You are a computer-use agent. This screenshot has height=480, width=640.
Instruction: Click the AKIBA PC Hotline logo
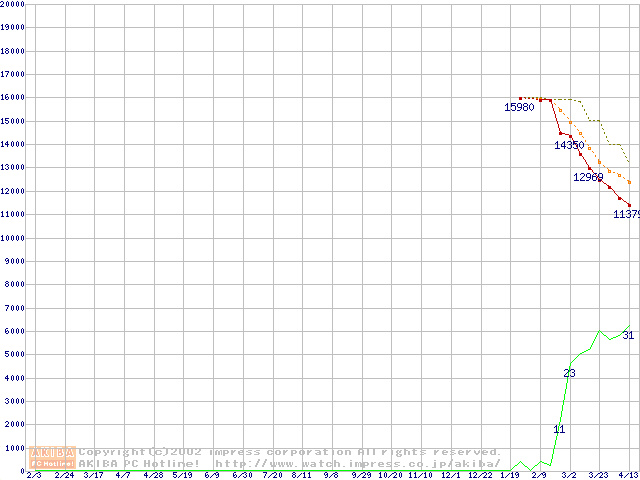[53, 458]
